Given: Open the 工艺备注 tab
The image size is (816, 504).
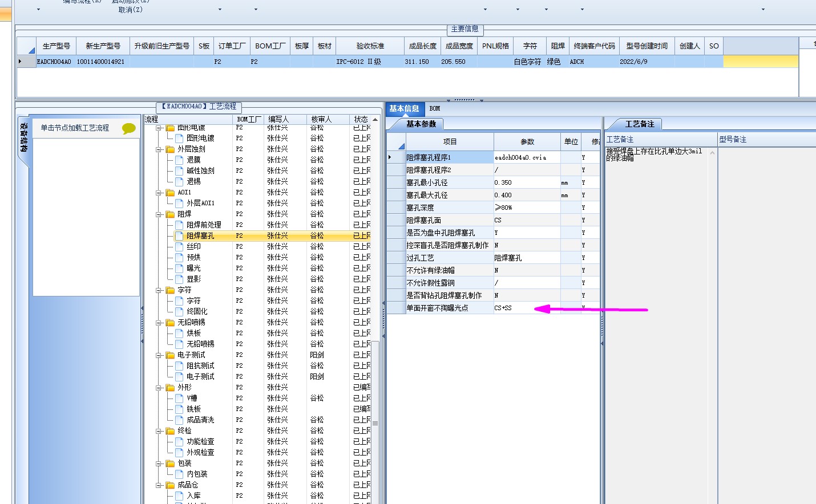Looking at the screenshot, I should (640, 124).
